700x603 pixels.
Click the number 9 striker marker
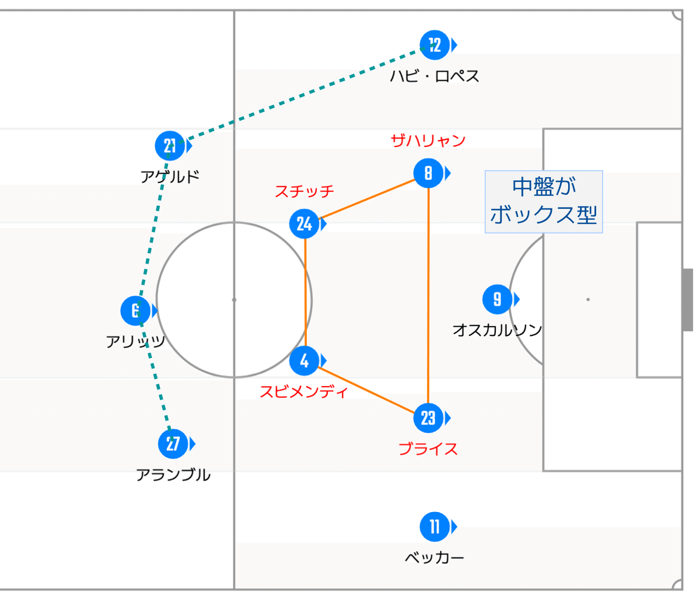tap(498, 299)
